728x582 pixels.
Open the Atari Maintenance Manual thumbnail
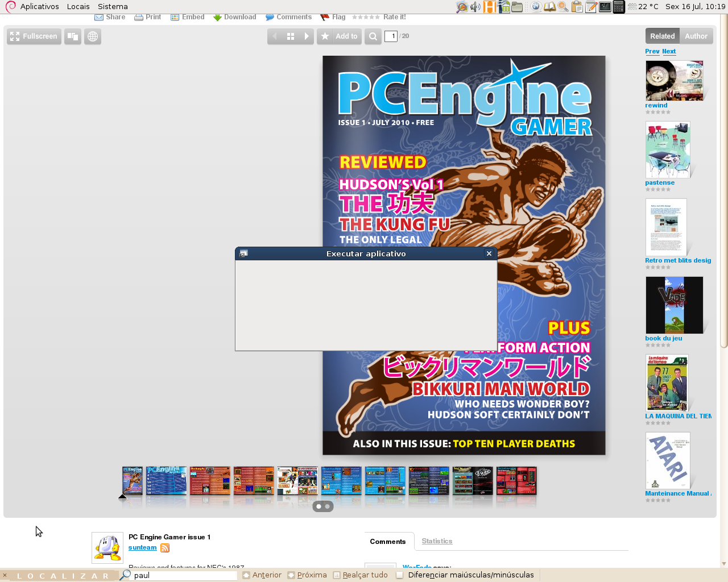[x=668, y=461]
